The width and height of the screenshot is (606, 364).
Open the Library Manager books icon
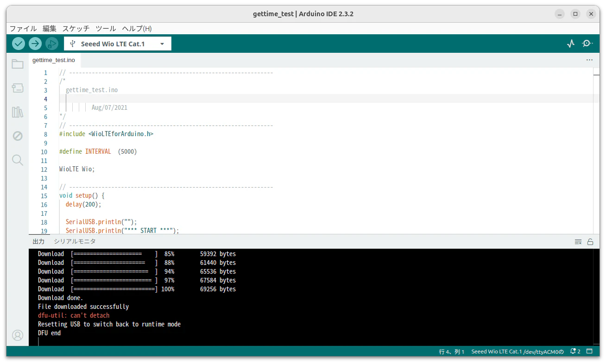click(18, 112)
